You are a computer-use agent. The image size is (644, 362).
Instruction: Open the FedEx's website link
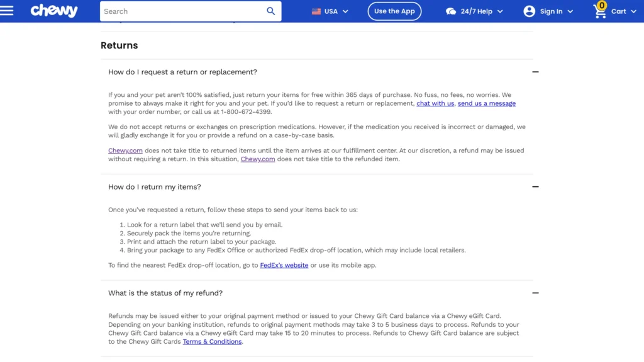point(284,266)
